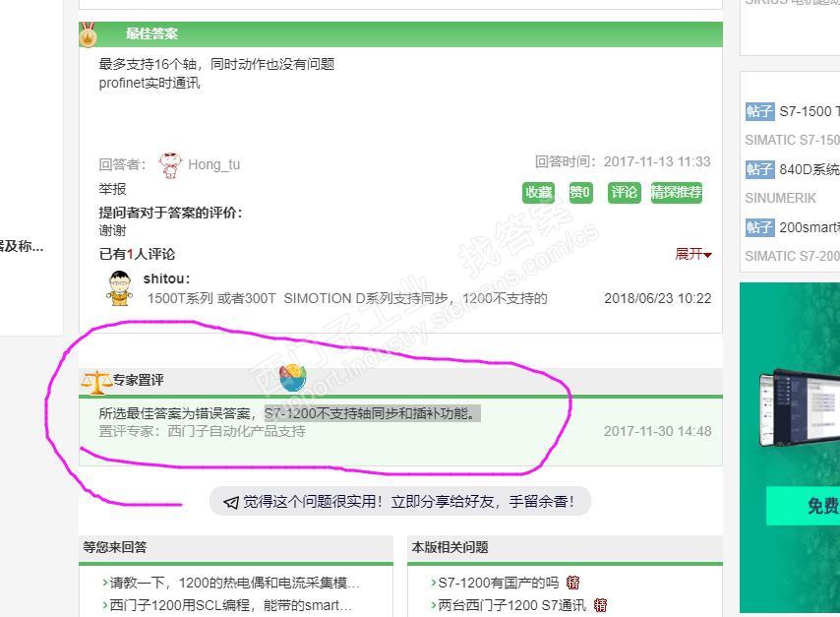Click the 觉得这个问题很实用 share banner

pyautogui.click(x=400, y=502)
